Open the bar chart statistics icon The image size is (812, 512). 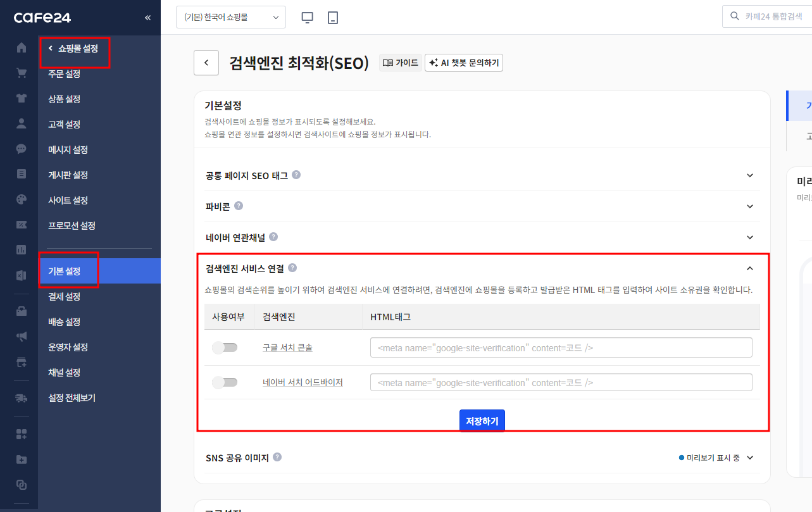point(21,250)
